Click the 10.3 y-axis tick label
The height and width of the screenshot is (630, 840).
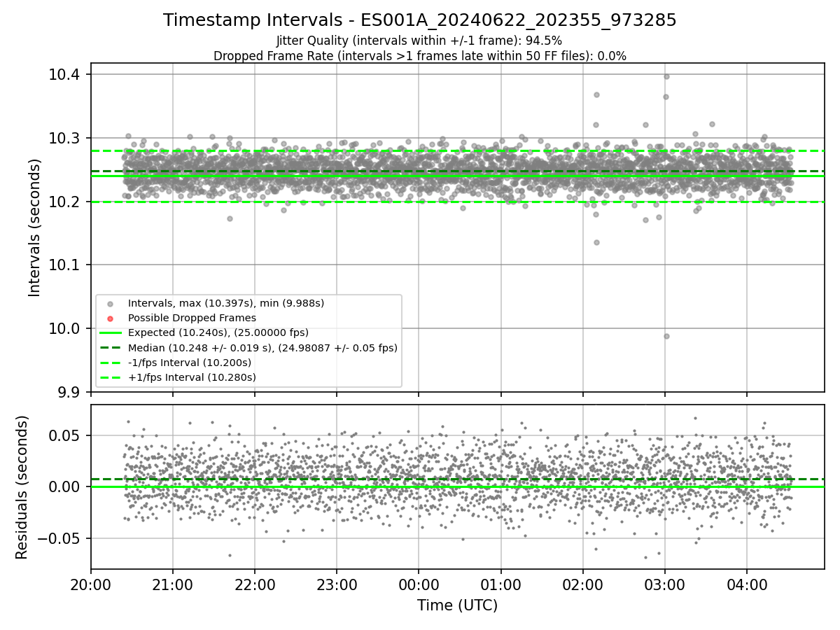coord(64,138)
